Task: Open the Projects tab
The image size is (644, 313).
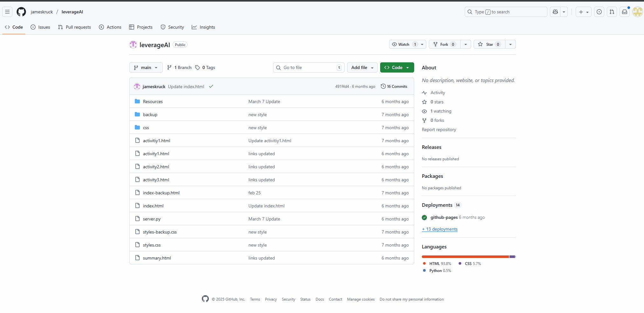Action: coord(141,27)
